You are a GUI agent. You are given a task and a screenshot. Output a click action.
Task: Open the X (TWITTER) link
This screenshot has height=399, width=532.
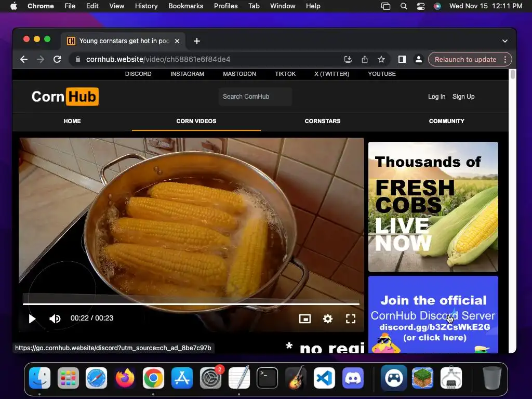point(332,74)
